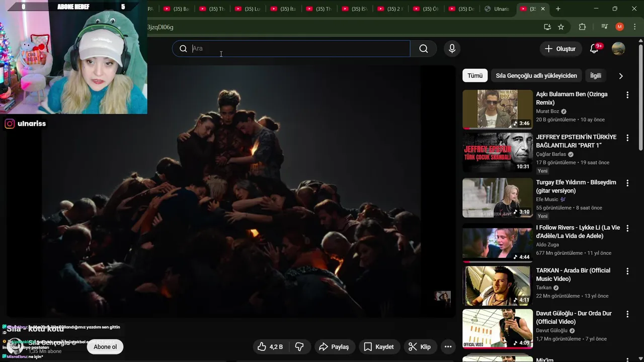Viewport: 644px width, 362px height.
Task: Switch to the (35) De YouTube tab
Action: pyautogui.click(x=462, y=9)
